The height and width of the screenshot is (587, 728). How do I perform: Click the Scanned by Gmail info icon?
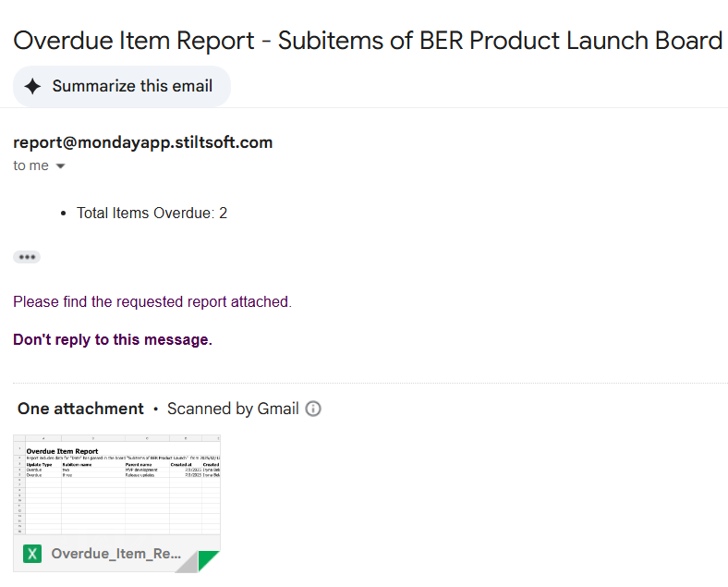coord(313,409)
